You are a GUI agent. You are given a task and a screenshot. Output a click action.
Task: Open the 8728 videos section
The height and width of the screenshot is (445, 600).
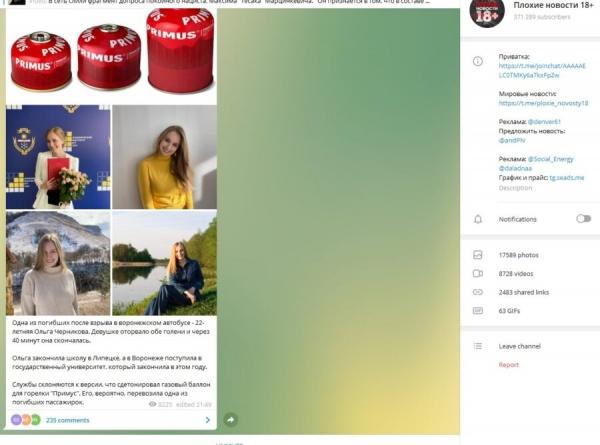(x=516, y=274)
